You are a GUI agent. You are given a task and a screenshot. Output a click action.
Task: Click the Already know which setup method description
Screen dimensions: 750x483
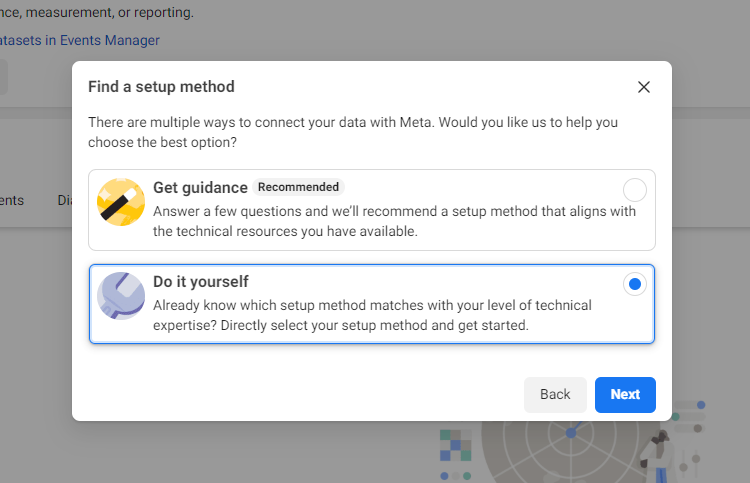[372, 315]
